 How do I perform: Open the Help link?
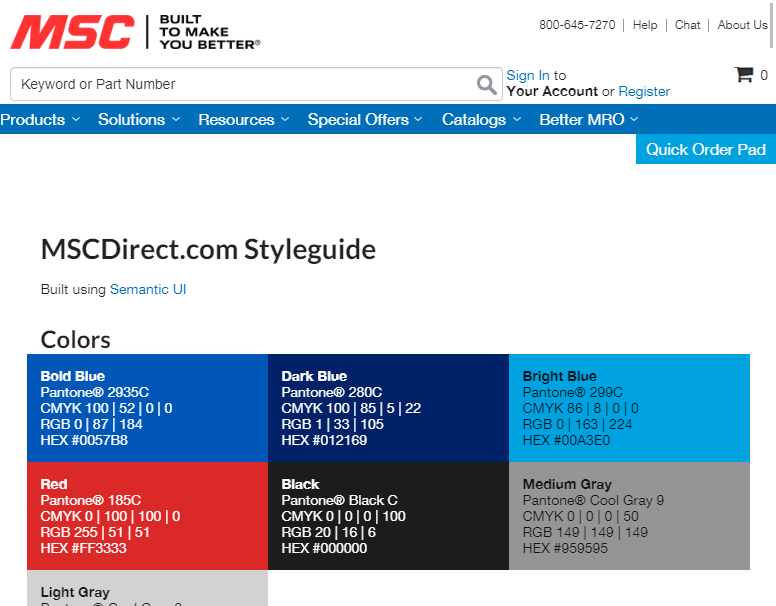[645, 25]
